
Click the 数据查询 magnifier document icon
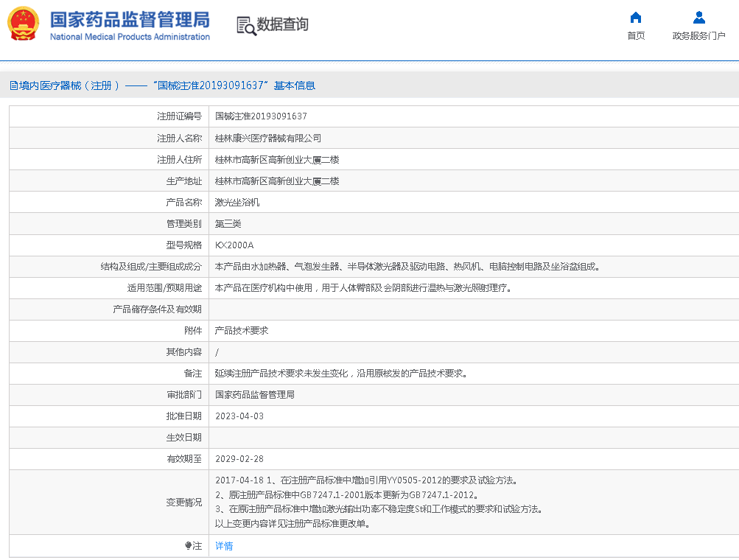pyautogui.click(x=245, y=25)
